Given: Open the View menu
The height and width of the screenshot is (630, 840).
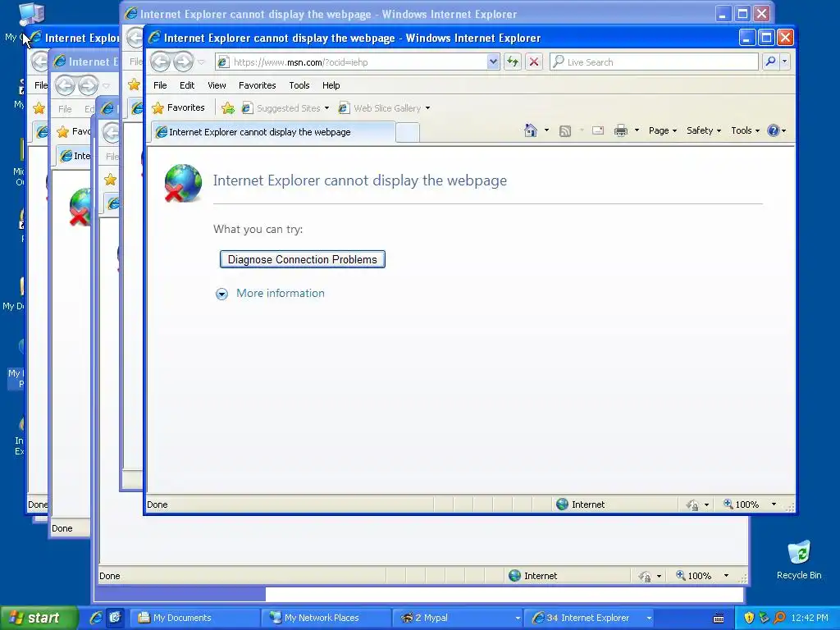Looking at the screenshot, I should 217,85.
